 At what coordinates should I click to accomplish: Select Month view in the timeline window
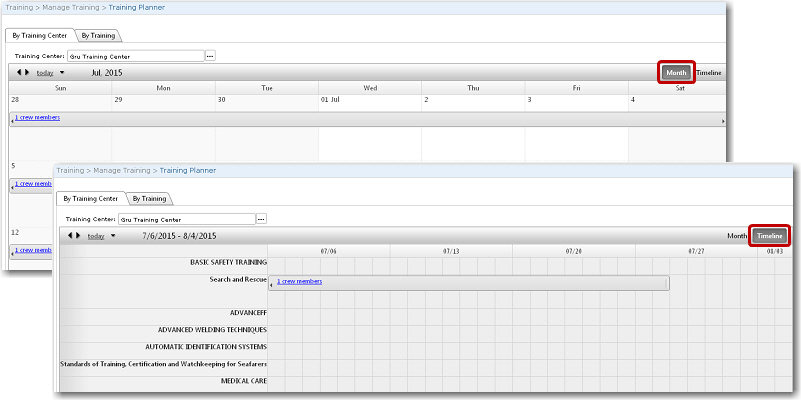[x=737, y=236]
